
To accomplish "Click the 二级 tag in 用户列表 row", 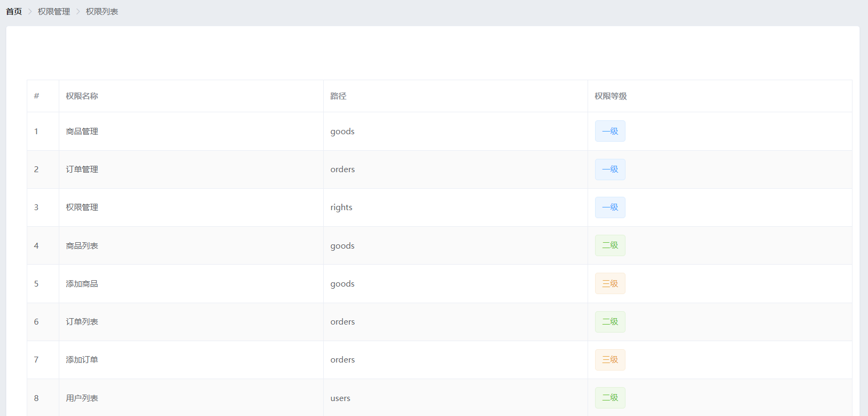I will coord(610,398).
